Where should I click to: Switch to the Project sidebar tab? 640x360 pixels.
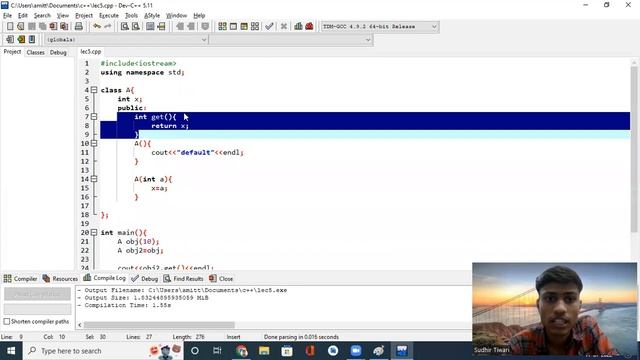click(12, 52)
